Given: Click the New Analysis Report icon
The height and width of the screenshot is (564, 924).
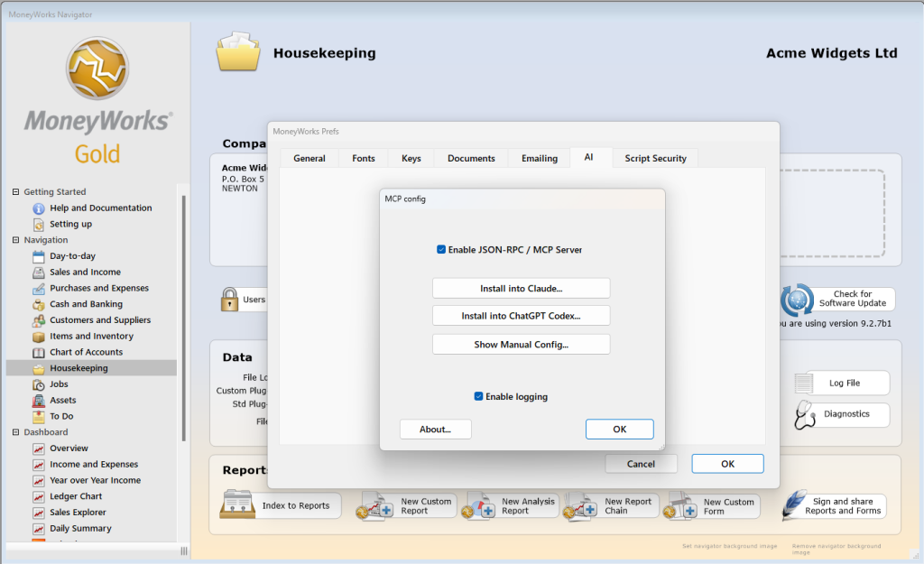Looking at the screenshot, I should 478,505.
